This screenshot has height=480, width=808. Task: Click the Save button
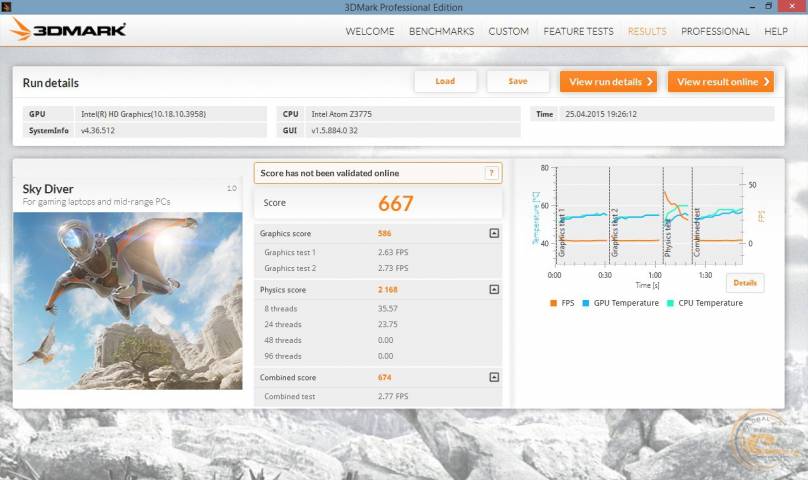(x=518, y=81)
